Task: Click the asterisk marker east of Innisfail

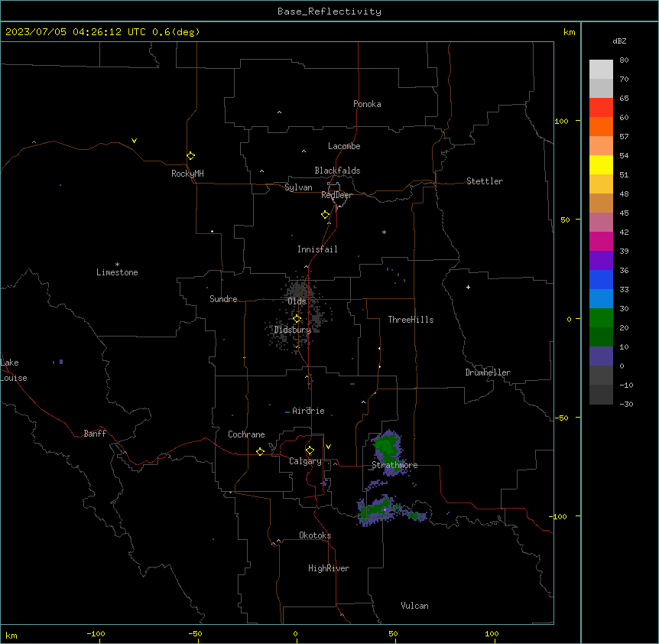Action: [384, 232]
